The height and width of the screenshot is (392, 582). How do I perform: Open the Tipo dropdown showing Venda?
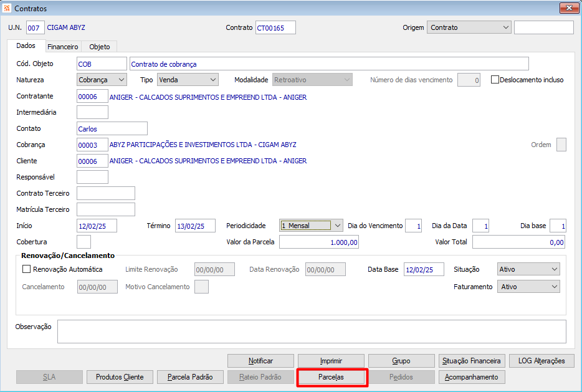pyautogui.click(x=188, y=80)
